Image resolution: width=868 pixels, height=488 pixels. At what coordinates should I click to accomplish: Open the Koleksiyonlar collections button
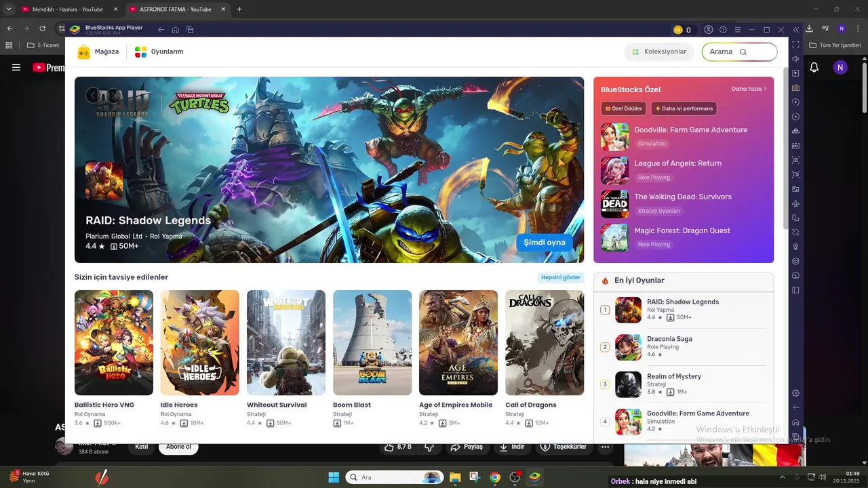pos(659,52)
